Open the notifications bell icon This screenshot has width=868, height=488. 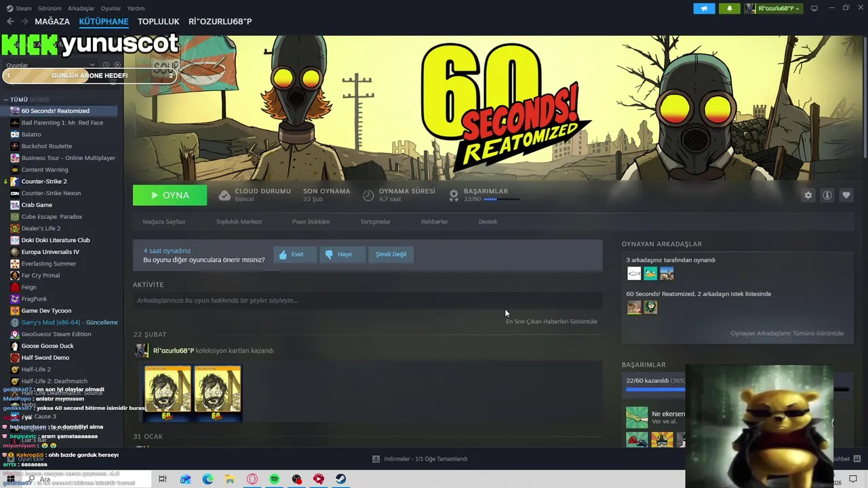729,8
